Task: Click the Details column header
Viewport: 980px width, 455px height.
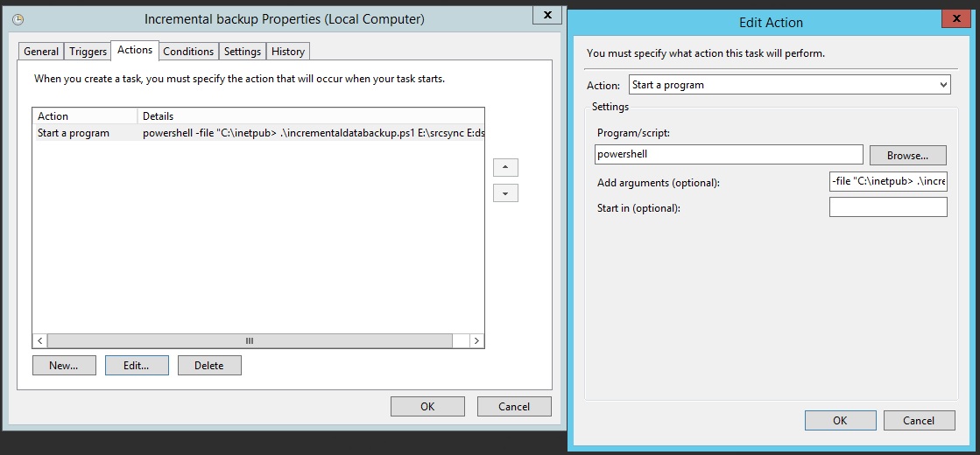Action: pos(311,116)
